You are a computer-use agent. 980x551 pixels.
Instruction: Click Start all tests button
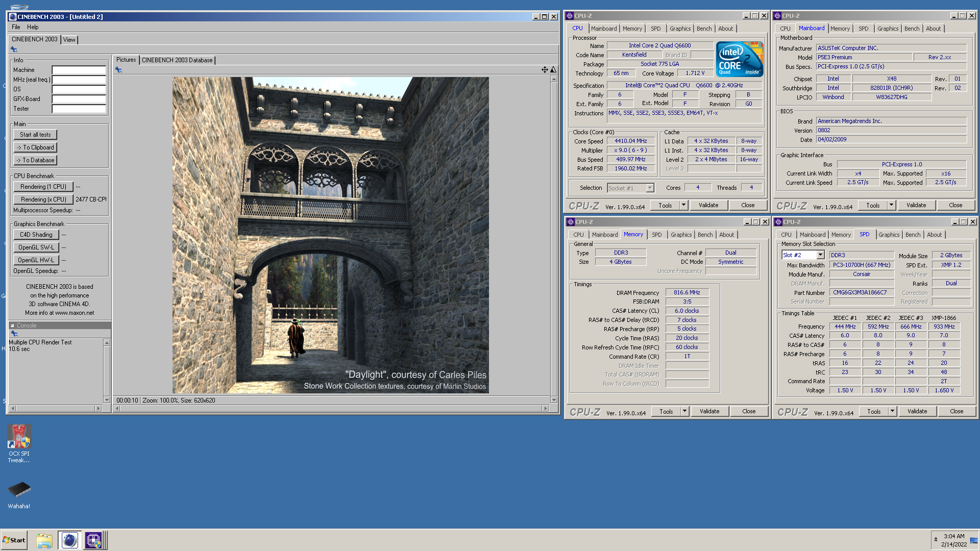[x=35, y=135]
